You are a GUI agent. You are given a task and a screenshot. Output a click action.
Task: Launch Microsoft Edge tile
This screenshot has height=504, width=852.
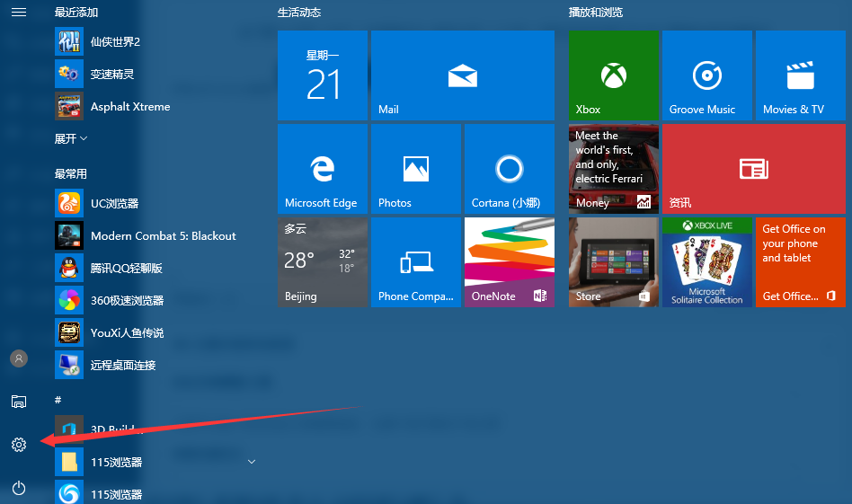click(323, 169)
